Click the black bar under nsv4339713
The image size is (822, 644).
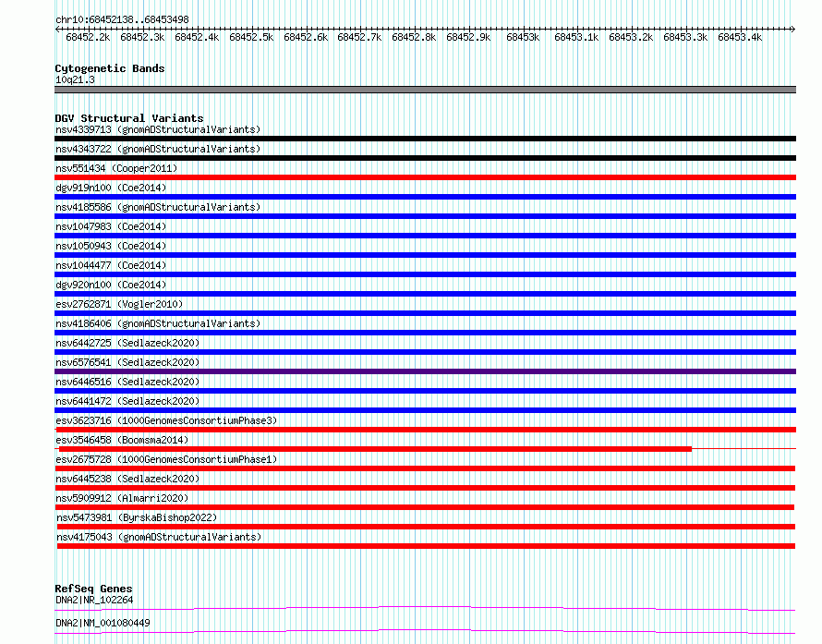pyautogui.click(x=425, y=139)
